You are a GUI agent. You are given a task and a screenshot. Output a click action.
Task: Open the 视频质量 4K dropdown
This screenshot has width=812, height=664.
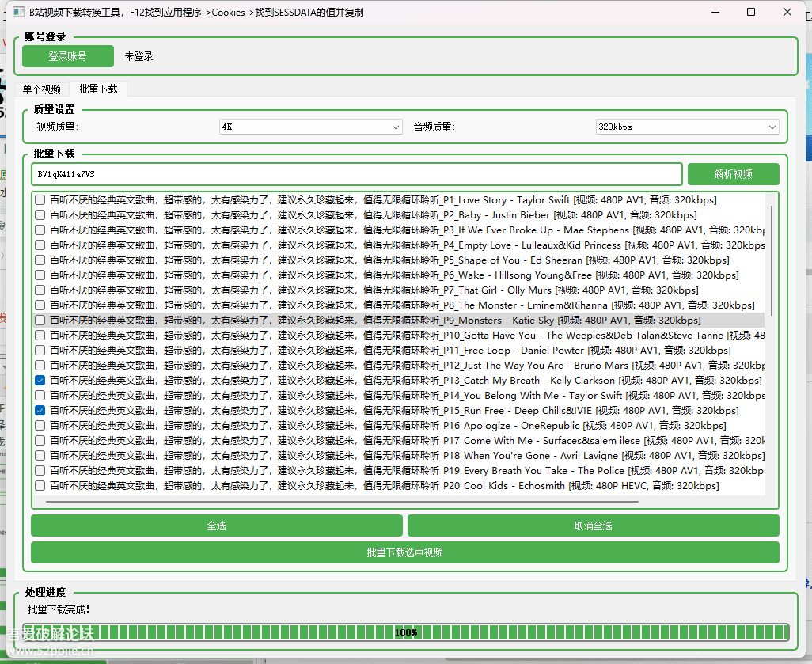pos(311,127)
